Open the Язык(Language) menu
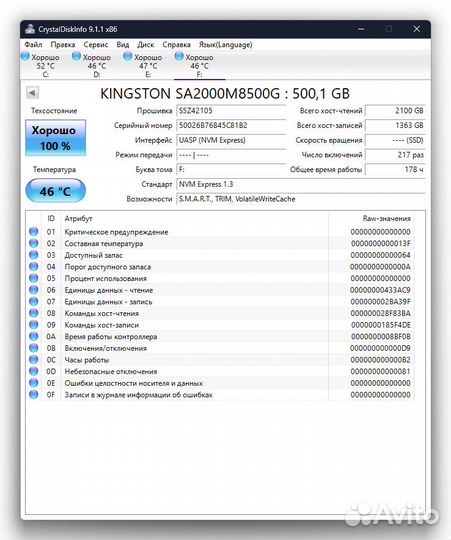Image resolution: width=451 pixels, height=540 pixels. point(226,45)
